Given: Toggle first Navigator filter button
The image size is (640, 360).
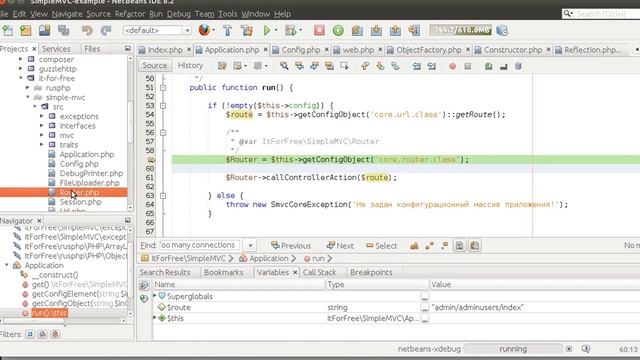Looking at the screenshot, I should [x=30, y=334].
